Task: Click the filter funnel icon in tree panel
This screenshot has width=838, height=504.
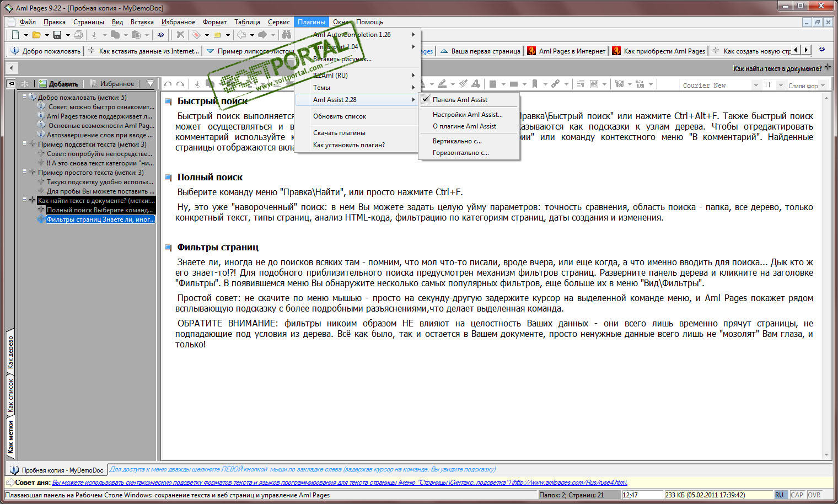Action: point(151,84)
